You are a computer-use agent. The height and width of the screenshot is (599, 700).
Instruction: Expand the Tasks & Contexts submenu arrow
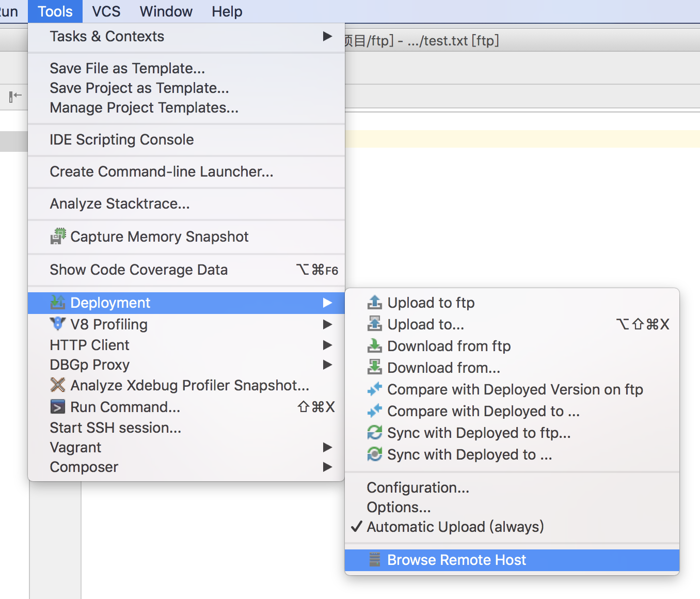pyautogui.click(x=327, y=36)
